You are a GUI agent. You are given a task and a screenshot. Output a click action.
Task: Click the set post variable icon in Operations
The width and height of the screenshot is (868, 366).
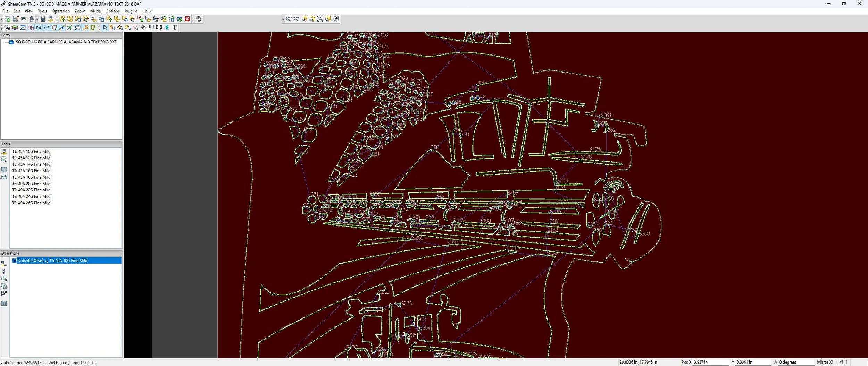click(4, 286)
